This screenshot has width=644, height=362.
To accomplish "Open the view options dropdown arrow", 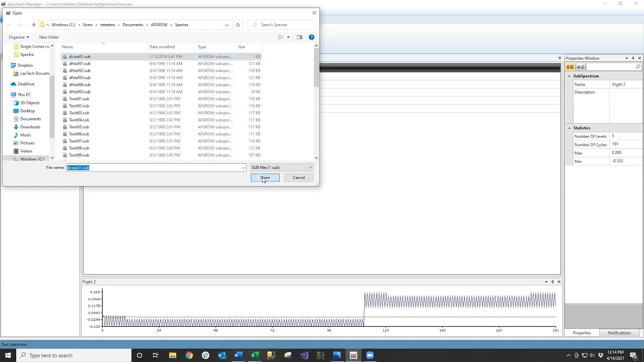I will coord(288,37).
